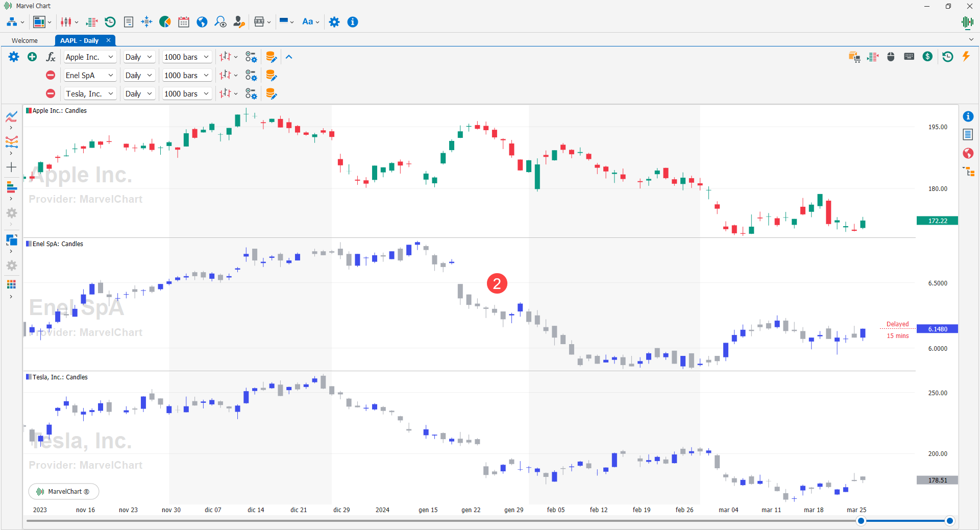Open the blue document list icon on right sidebar
The height and width of the screenshot is (530, 980).
(968, 134)
